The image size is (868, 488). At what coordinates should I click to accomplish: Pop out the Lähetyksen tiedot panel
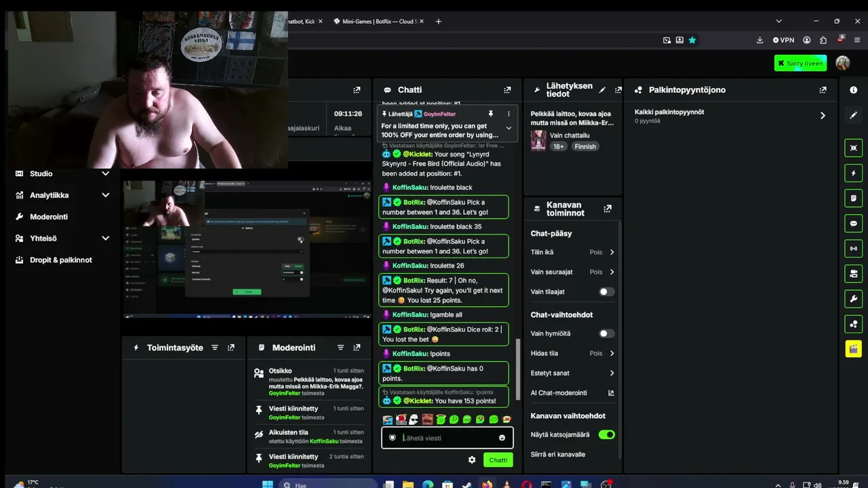point(618,89)
